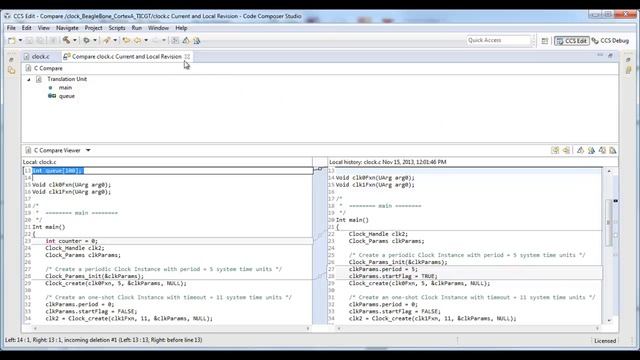Close the Compare clock.c tab
This screenshot has height=360, width=640.
(187, 56)
